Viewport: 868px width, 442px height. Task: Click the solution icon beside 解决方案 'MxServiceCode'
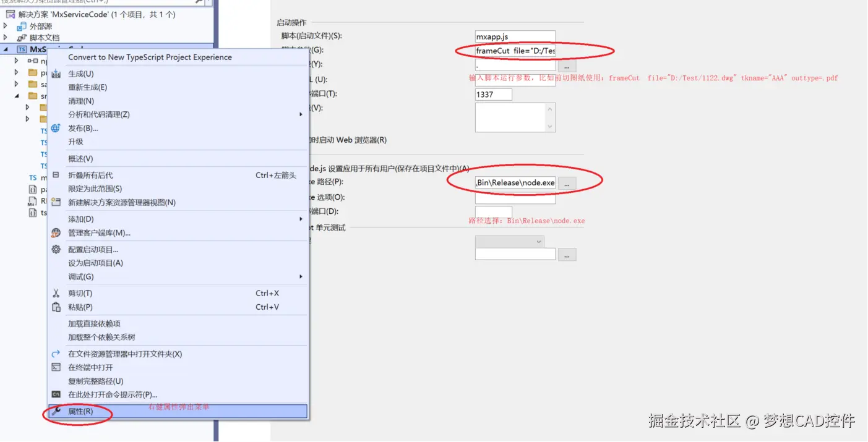(11, 14)
